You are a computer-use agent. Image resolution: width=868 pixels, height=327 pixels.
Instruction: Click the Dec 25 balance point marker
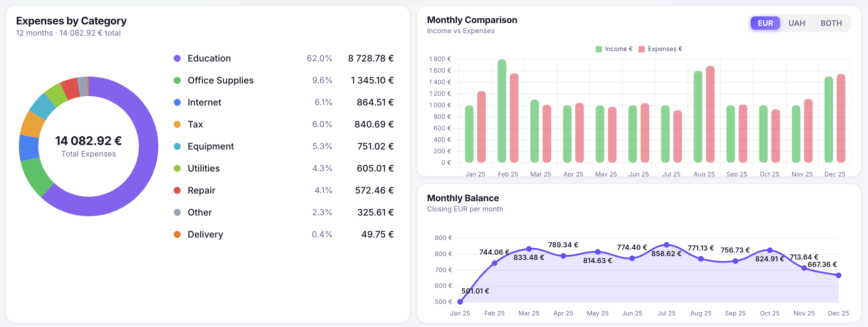pyautogui.click(x=838, y=275)
